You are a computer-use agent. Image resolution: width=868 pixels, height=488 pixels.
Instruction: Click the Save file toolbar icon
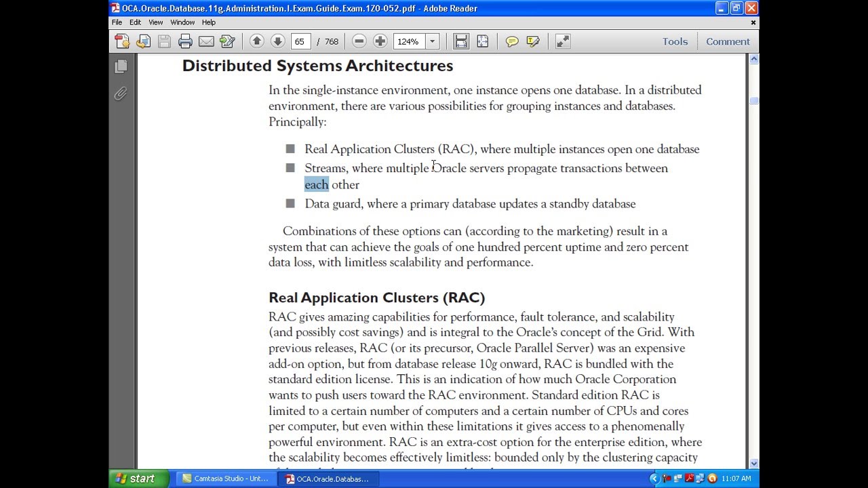tap(164, 41)
